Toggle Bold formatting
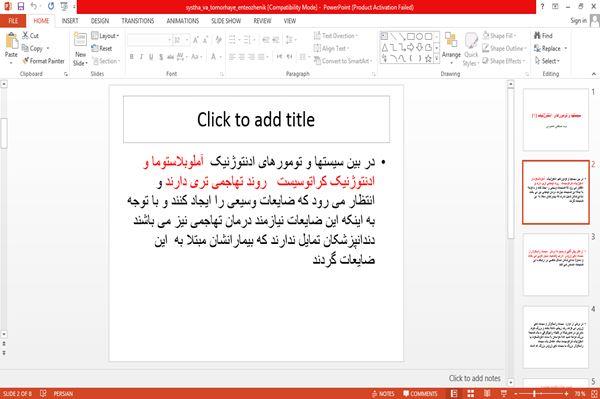Viewport: 600px width, 399px height. point(132,57)
